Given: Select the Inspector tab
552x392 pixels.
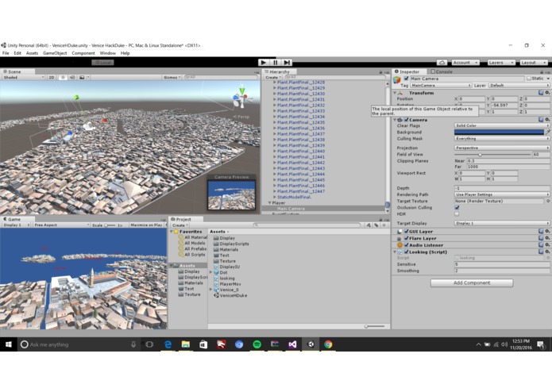Looking at the screenshot, I should pyautogui.click(x=407, y=71).
